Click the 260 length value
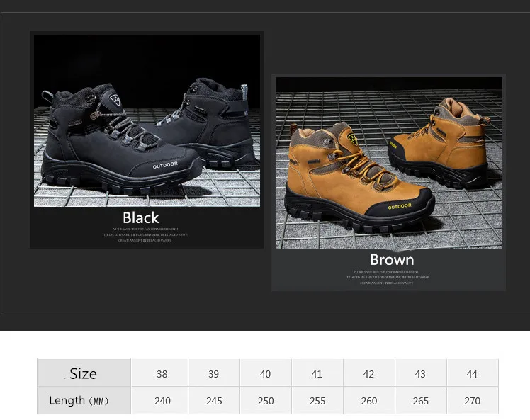This screenshot has height=420, width=530. coord(369,400)
